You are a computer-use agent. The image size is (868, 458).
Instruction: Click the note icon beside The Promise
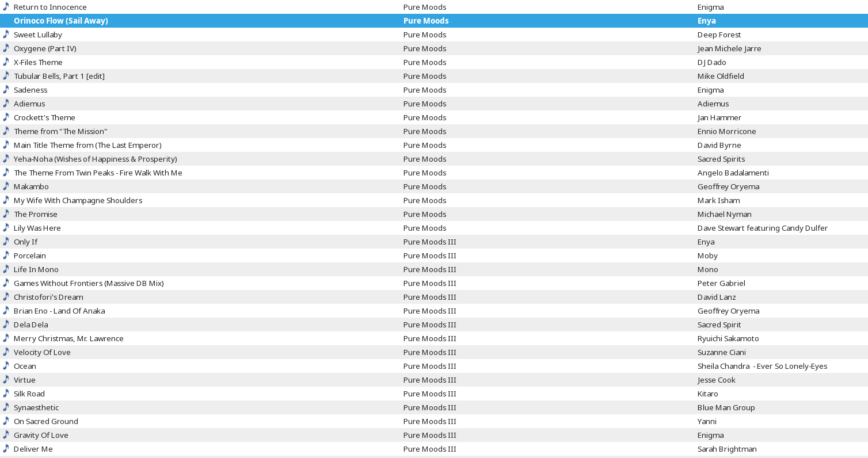coord(6,213)
